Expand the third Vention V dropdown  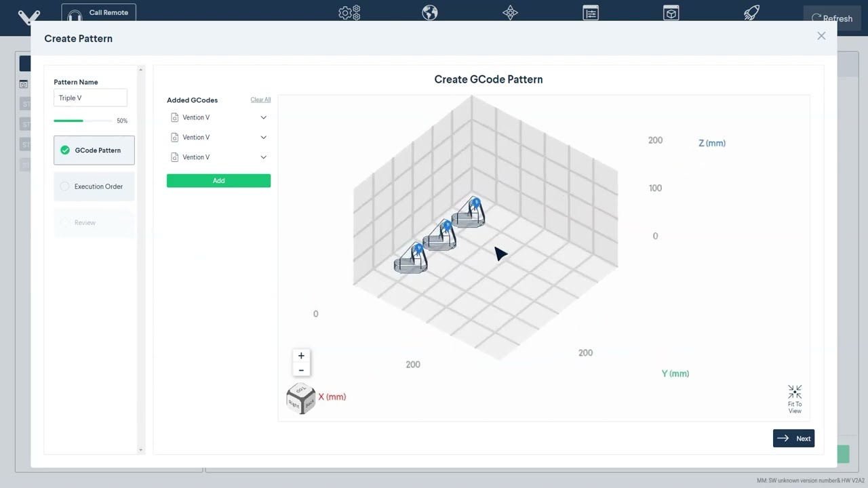pyautogui.click(x=263, y=157)
